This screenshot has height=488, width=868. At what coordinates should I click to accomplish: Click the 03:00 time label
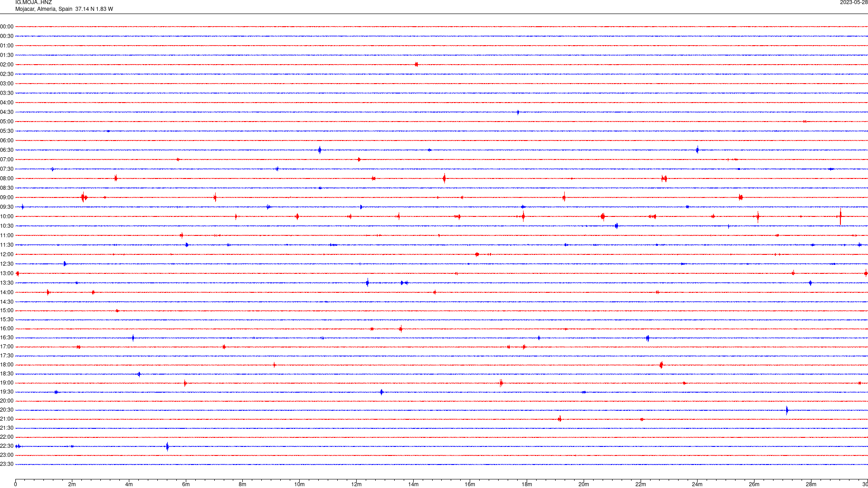[x=7, y=84]
